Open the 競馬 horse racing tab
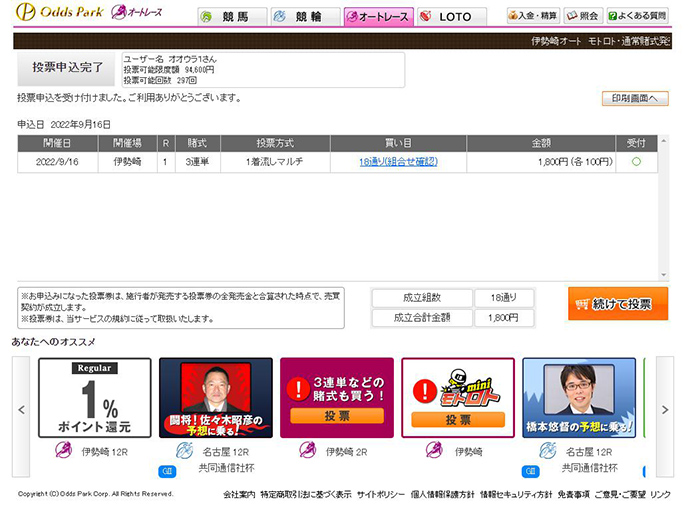 tap(231, 17)
